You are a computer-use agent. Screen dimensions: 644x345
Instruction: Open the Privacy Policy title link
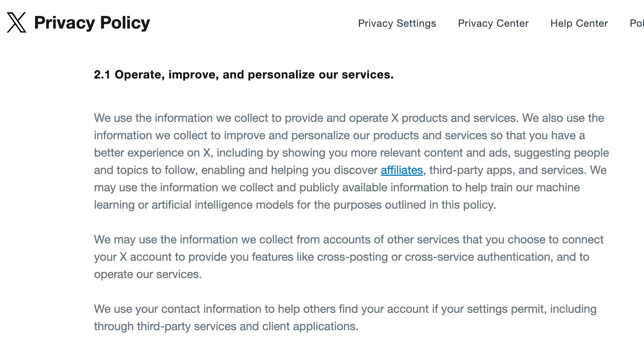click(x=92, y=23)
